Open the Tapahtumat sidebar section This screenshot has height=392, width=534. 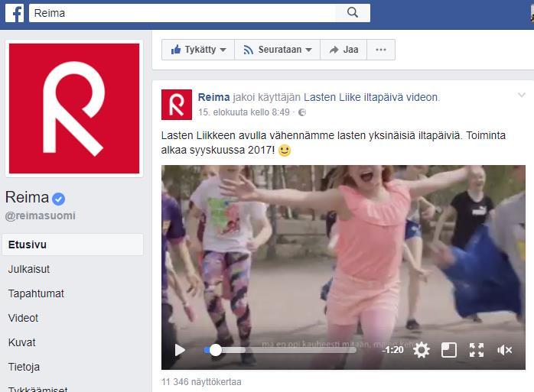36,293
